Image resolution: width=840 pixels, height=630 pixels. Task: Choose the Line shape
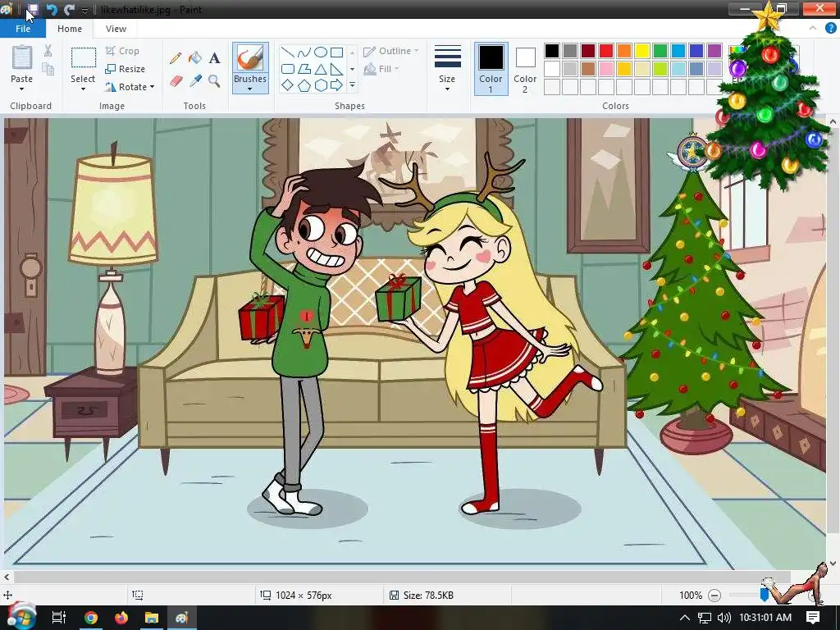288,52
